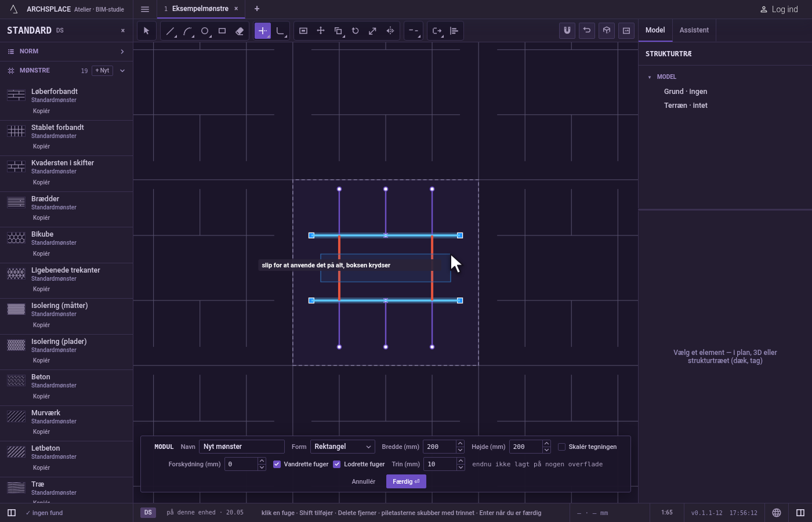Click Log ind link
Image resolution: width=812 pixels, height=522 pixels.
tap(779, 9)
